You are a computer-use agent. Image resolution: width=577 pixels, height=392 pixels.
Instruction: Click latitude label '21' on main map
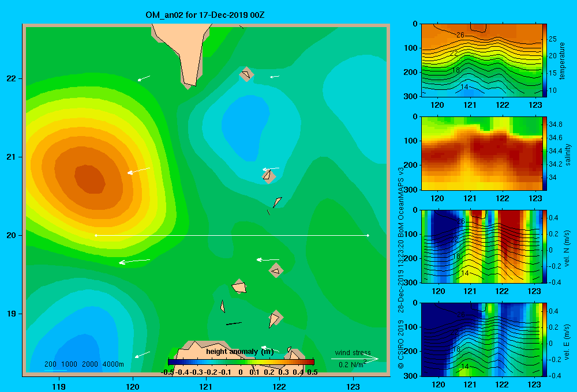click(12, 157)
